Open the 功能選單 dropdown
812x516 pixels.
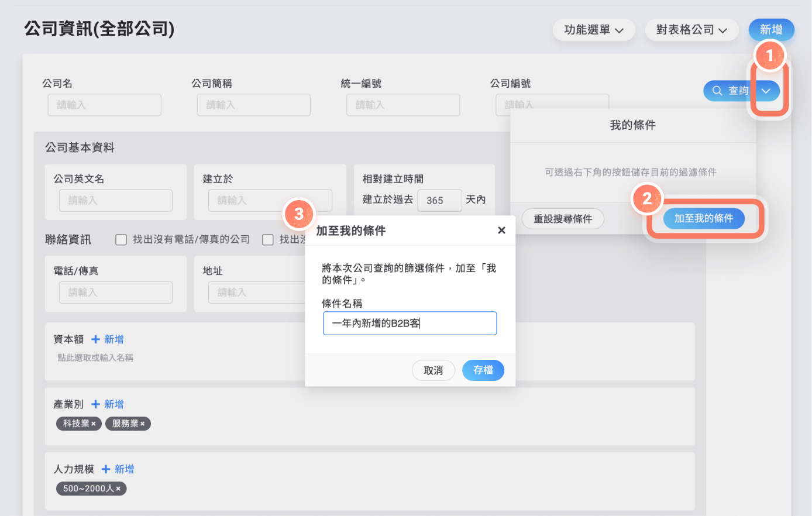[x=594, y=30]
